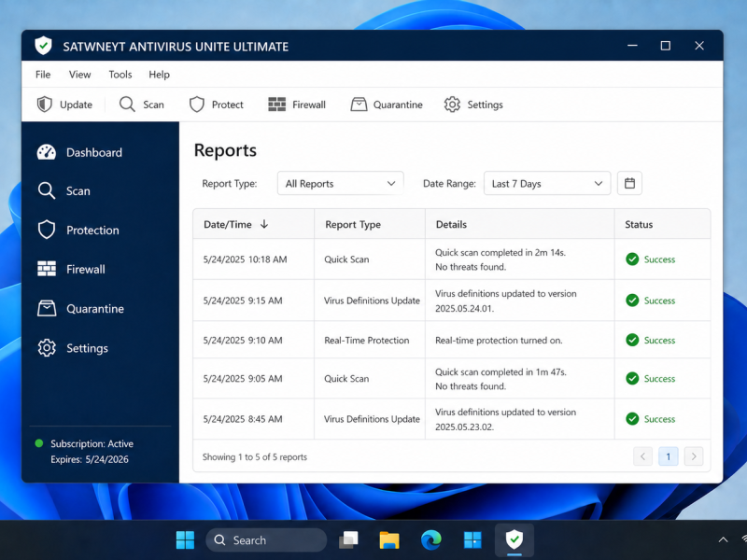The width and height of the screenshot is (747, 560).
Task: Open the File menu
Action: [43, 75]
